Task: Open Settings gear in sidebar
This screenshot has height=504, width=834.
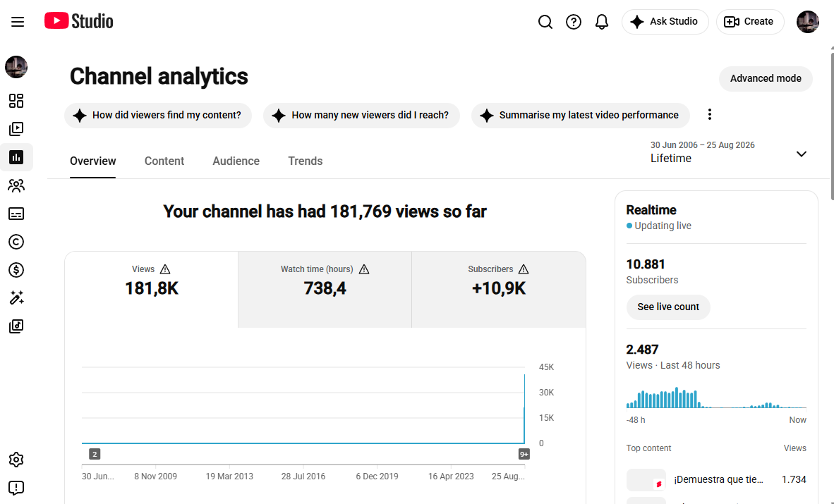Action: tap(16, 460)
